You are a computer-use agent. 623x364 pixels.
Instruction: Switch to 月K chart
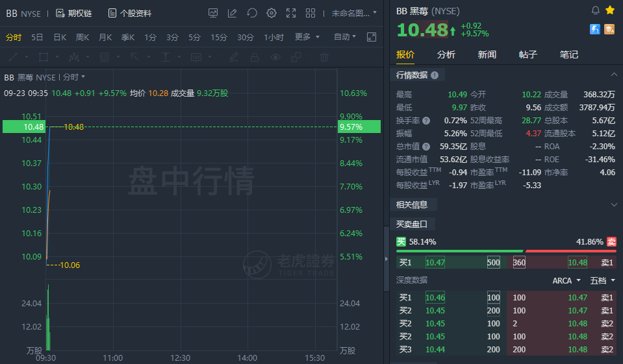coord(105,38)
